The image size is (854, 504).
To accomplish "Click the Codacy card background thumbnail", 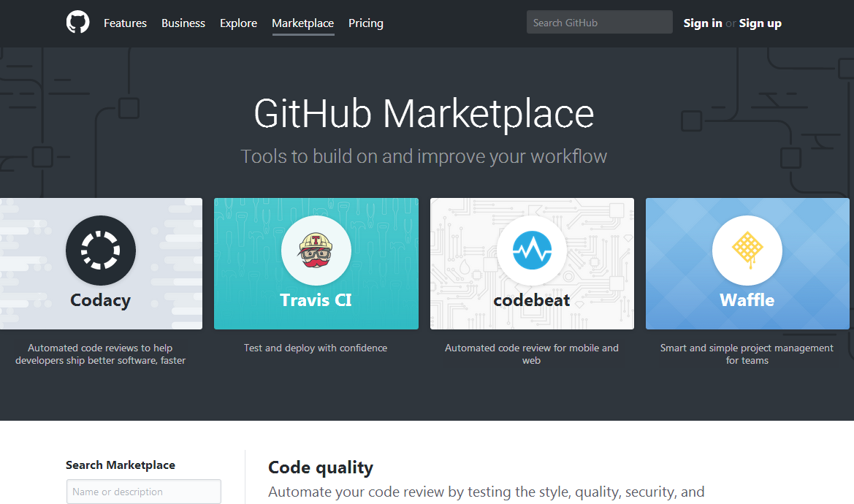I will click(x=101, y=264).
